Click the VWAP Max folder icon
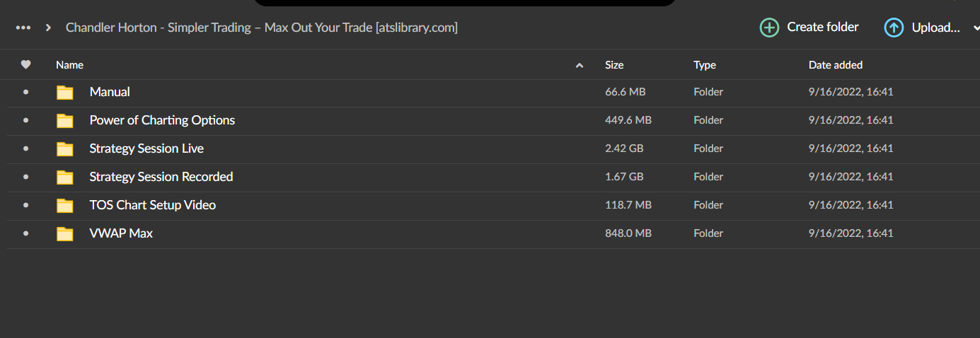 point(65,234)
